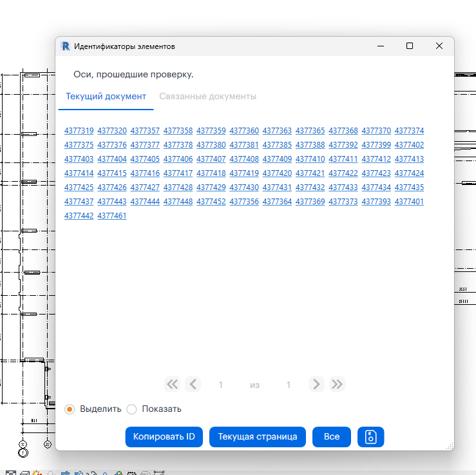Click the 4377409 ID link

point(277,159)
